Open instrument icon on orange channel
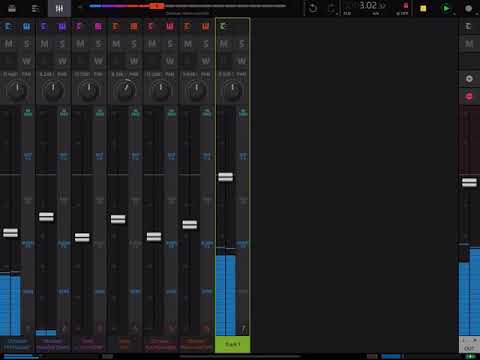 pyautogui.click(x=134, y=27)
